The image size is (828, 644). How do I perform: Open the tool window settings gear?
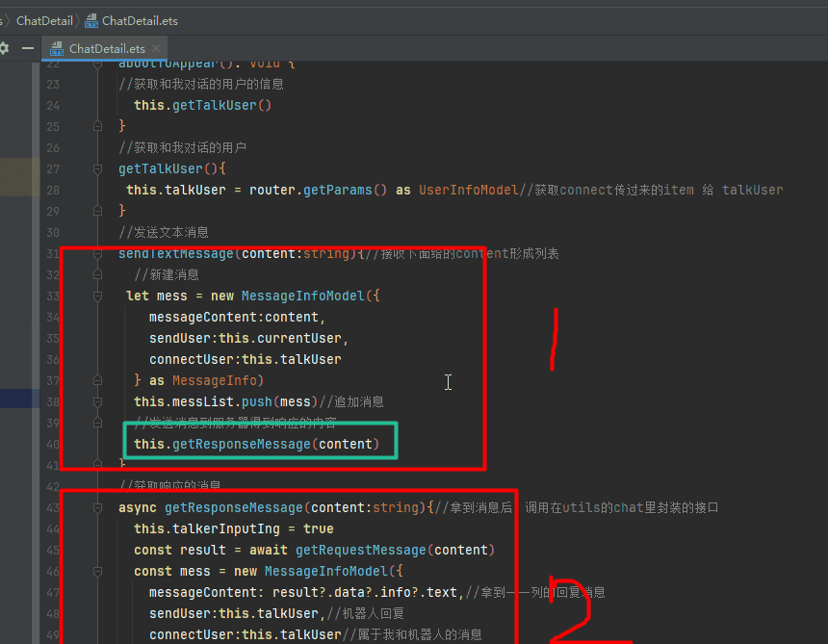(4, 48)
